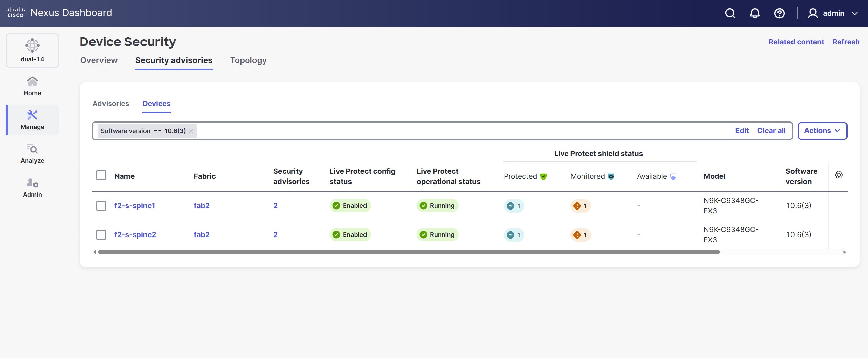Open the Devices sub-tab

156,103
